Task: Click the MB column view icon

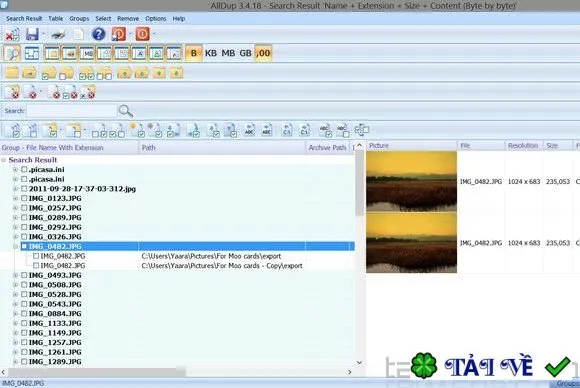Action: pos(87,54)
